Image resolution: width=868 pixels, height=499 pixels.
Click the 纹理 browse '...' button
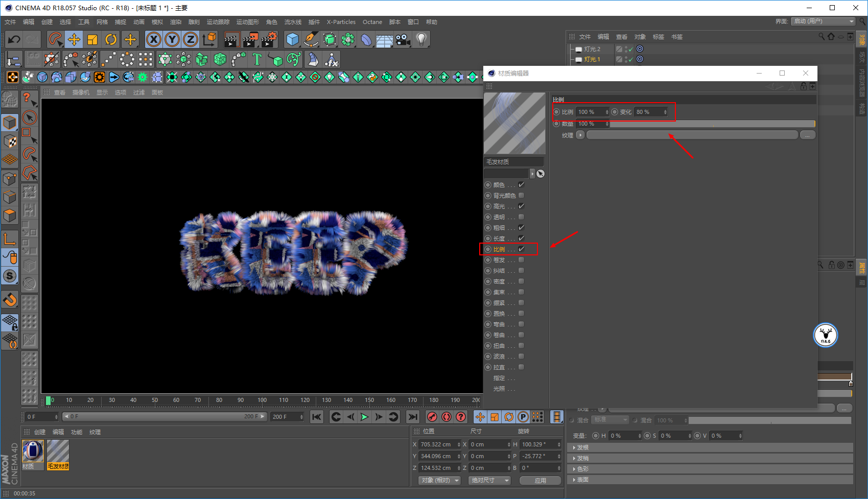click(x=807, y=135)
